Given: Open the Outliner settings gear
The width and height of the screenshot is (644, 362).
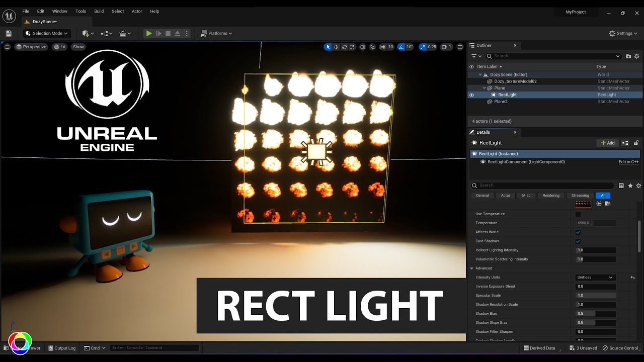Looking at the screenshot, I should click(637, 56).
